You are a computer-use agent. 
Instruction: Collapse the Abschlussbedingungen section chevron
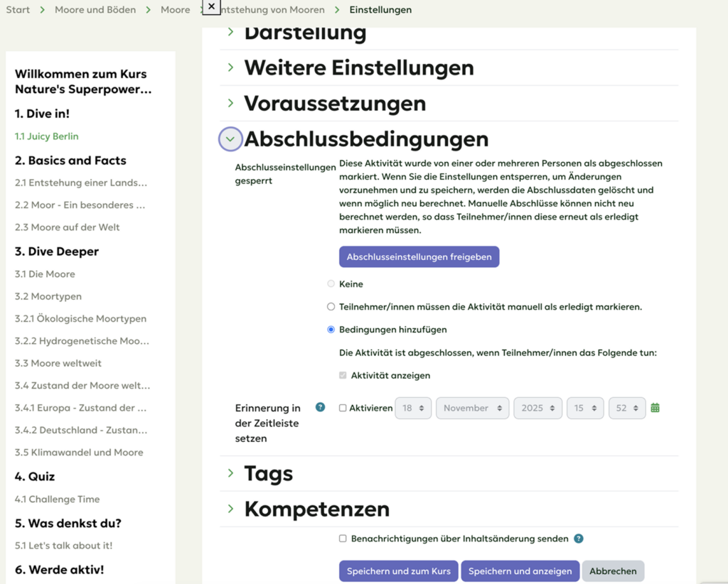[230, 139]
